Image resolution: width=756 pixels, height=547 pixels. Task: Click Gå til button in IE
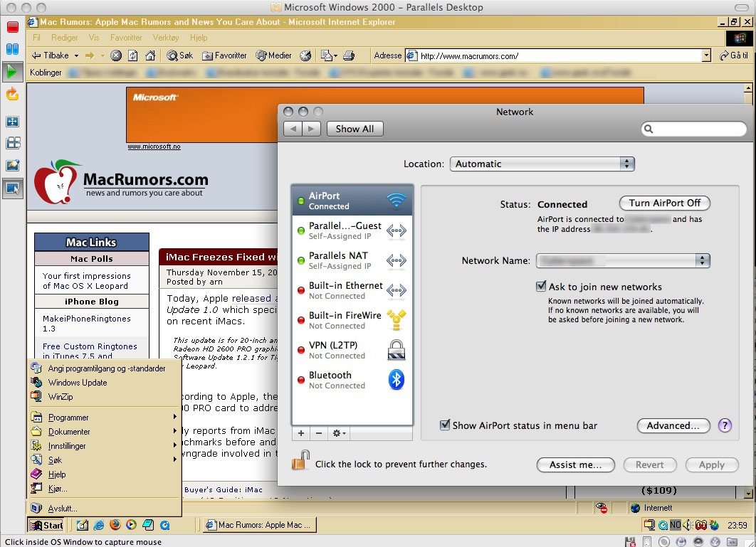(x=734, y=55)
